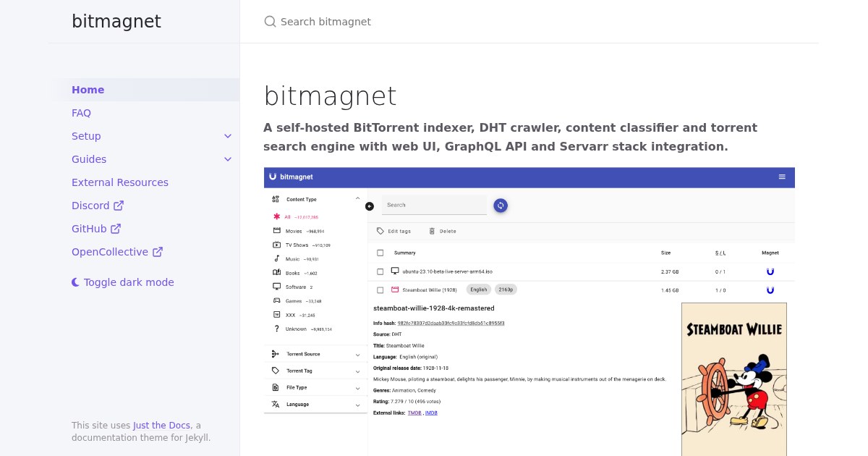Click the bitmagnet magnet logo in the blue header

(273, 177)
